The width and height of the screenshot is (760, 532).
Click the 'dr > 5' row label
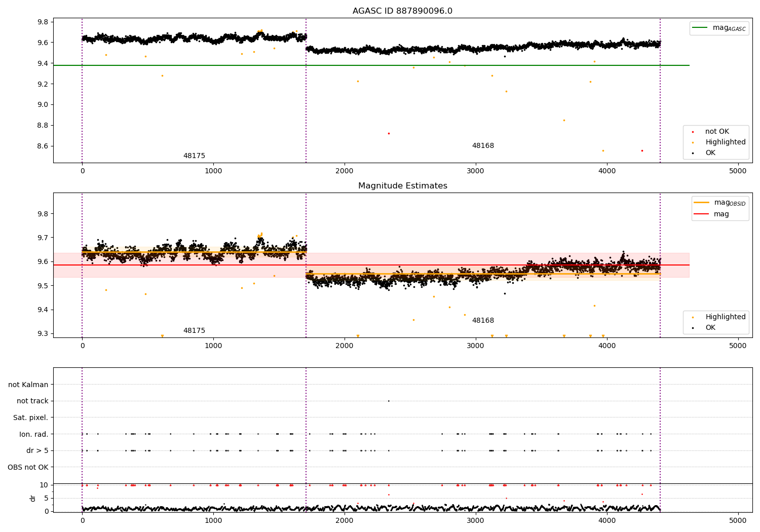pos(37,450)
